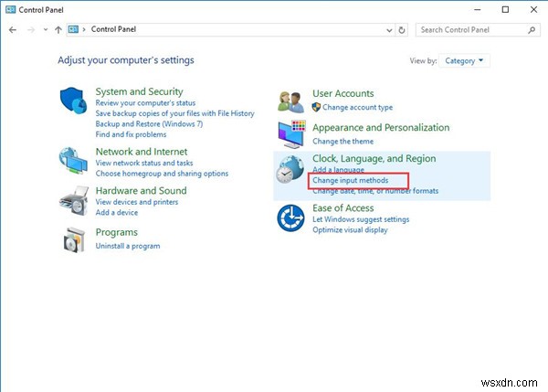Open System and Security category
Screen dimensions: 548x392
pyautogui.click(x=139, y=91)
